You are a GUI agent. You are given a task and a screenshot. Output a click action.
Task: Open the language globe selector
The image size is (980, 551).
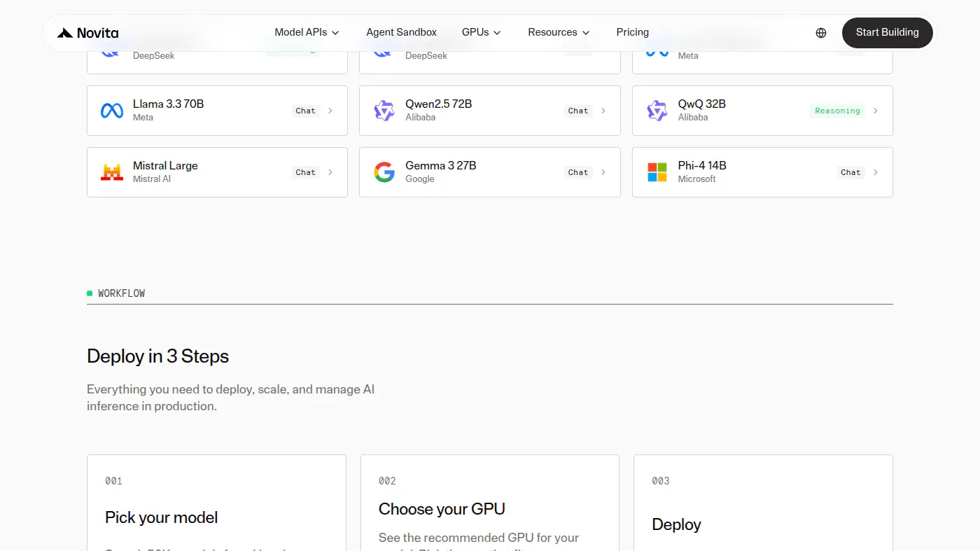tap(821, 33)
